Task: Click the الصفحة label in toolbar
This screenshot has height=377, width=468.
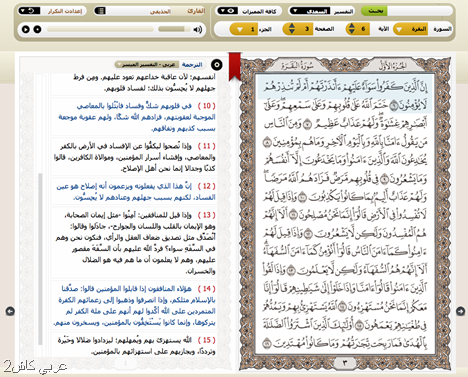Action: tap(324, 29)
